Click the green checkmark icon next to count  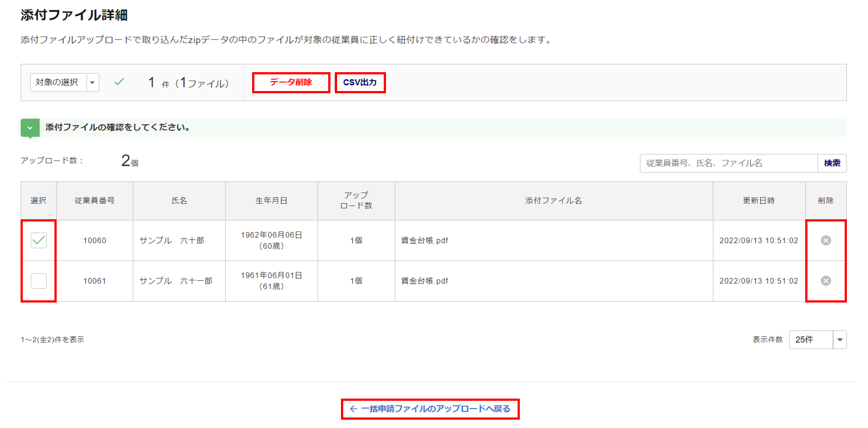pyautogui.click(x=119, y=82)
